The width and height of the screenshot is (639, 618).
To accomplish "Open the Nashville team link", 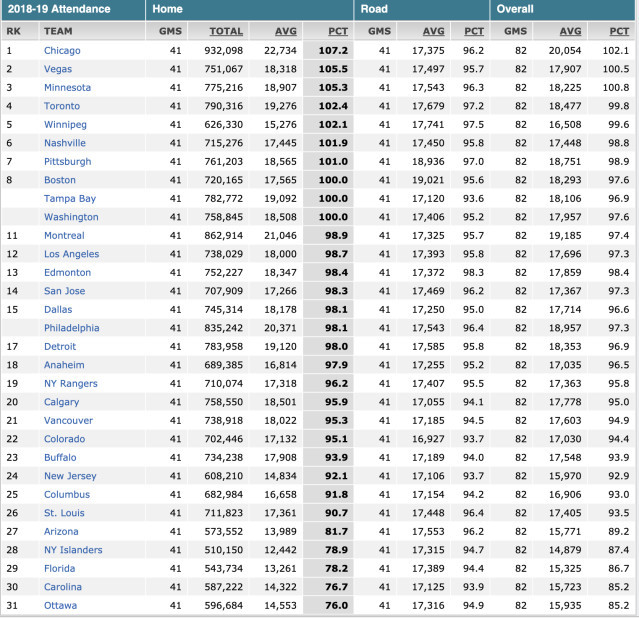I will coord(65,143).
